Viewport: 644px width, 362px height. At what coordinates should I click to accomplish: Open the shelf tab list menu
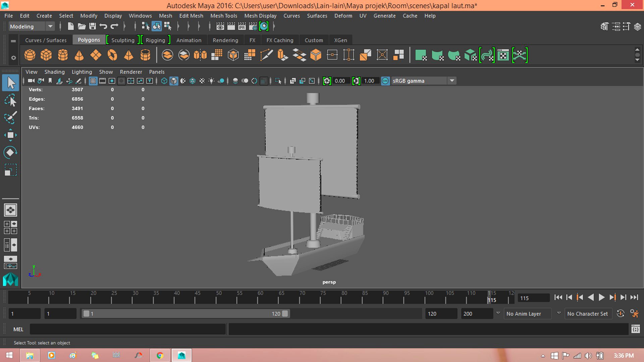click(x=13, y=41)
